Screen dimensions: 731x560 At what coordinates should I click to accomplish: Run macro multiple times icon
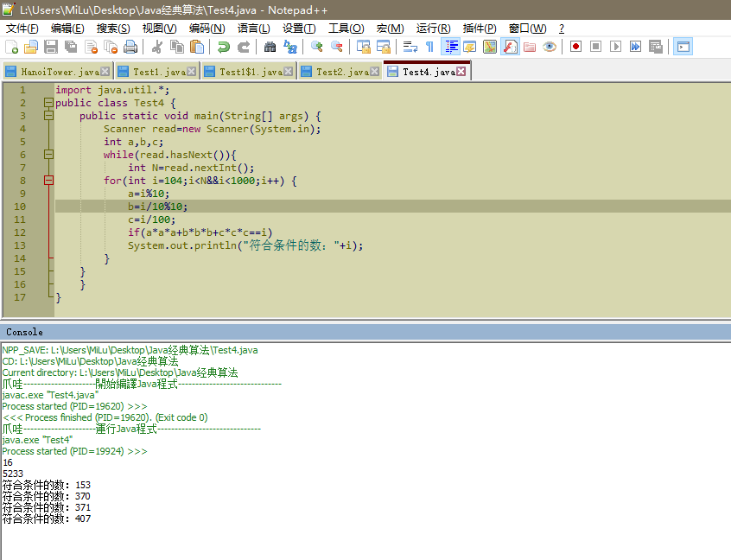coord(635,47)
